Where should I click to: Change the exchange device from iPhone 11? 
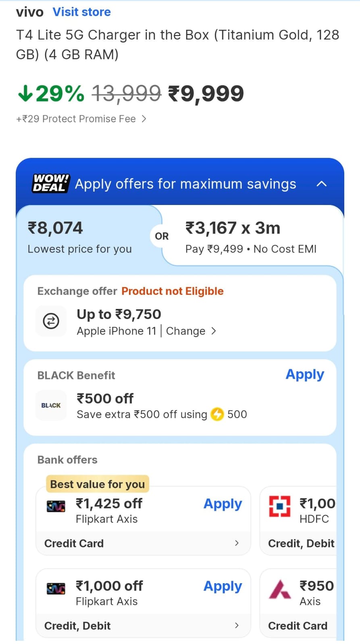191,331
